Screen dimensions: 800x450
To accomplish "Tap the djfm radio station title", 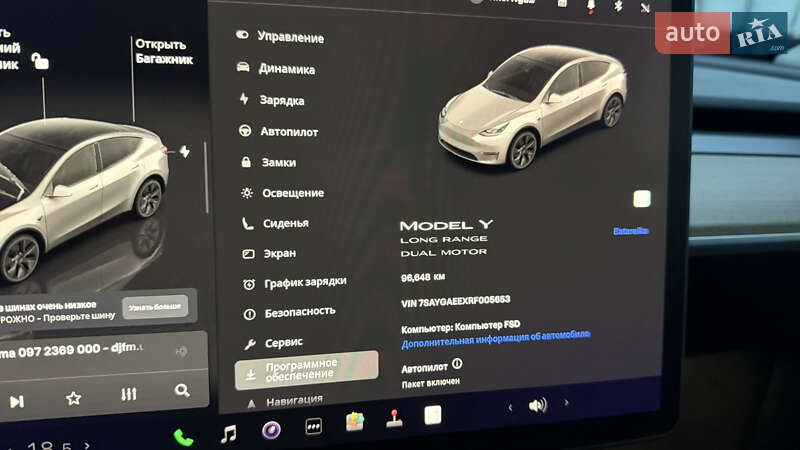I will point(71,351).
